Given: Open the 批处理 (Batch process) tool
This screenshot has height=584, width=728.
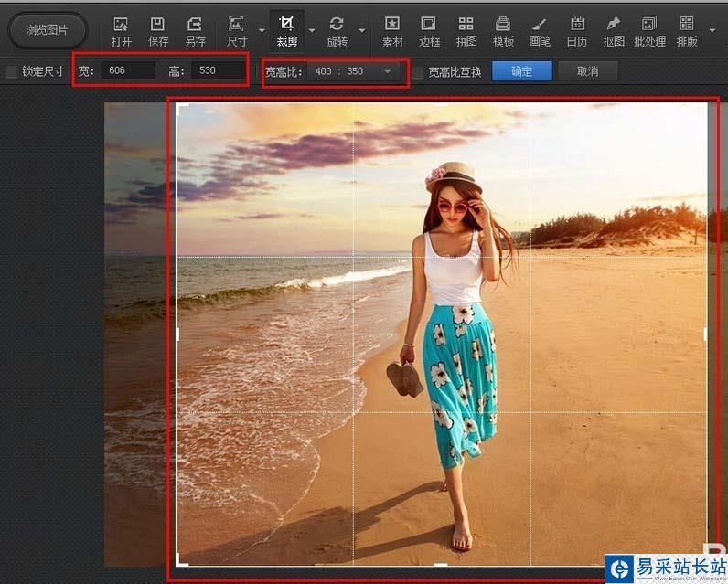Looking at the screenshot, I should coord(649,30).
